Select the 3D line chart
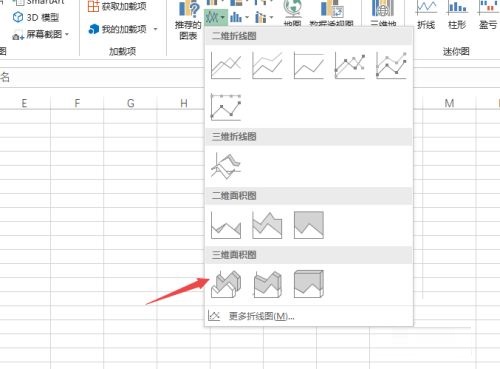500x369 pixels. tap(226, 166)
